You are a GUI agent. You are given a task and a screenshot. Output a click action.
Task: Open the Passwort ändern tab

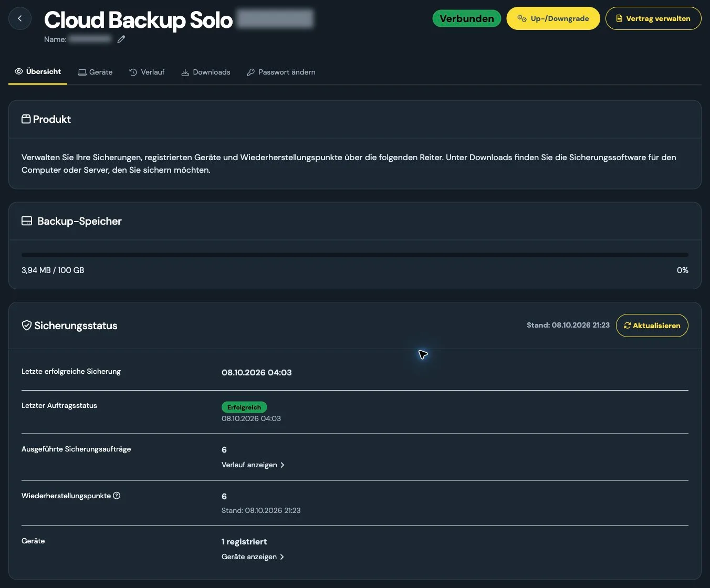(281, 72)
